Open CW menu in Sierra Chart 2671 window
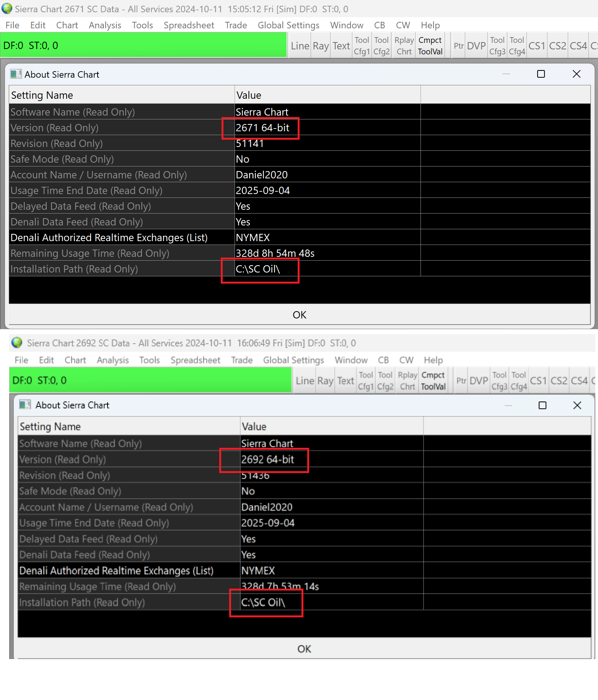Viewport: 598px width, 700px height. pyautogui.click(x=403, y=25)
